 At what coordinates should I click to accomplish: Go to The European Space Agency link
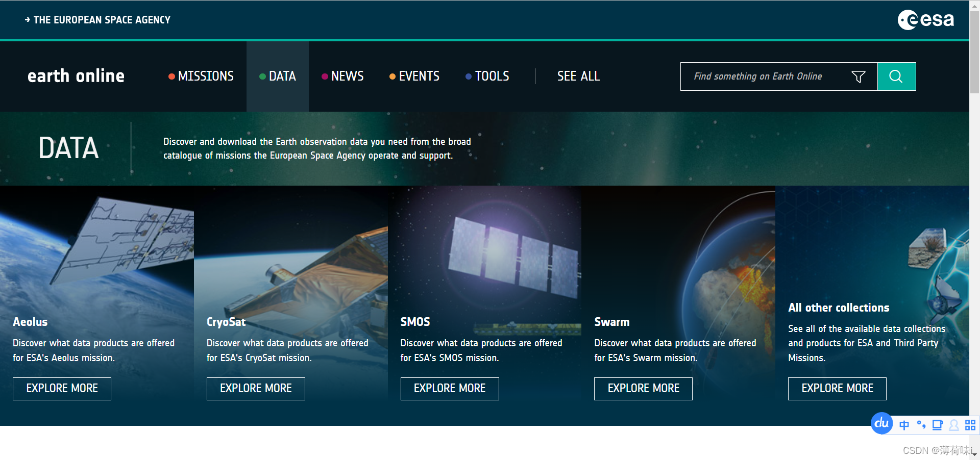[97, 20]
